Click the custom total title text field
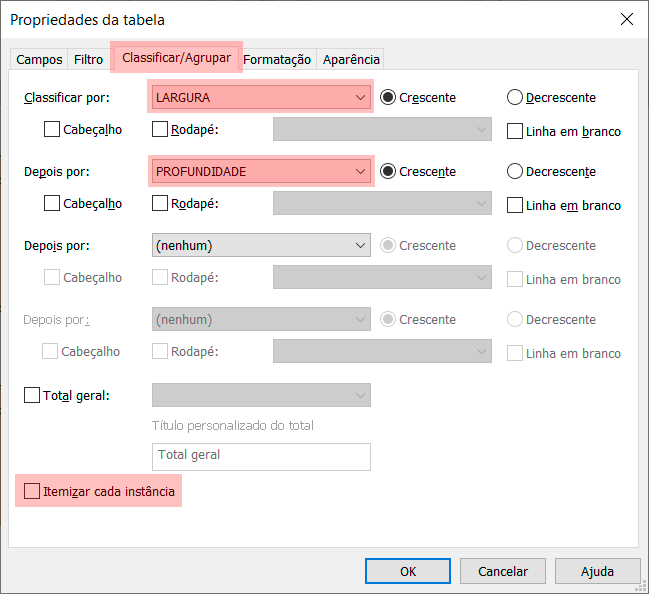The width and height of the screenshot is (649, 594). 262,456
